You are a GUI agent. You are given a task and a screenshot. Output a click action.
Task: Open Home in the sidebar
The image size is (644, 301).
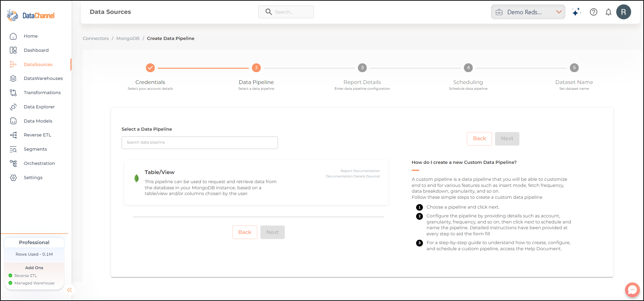[x=31, y=36]
